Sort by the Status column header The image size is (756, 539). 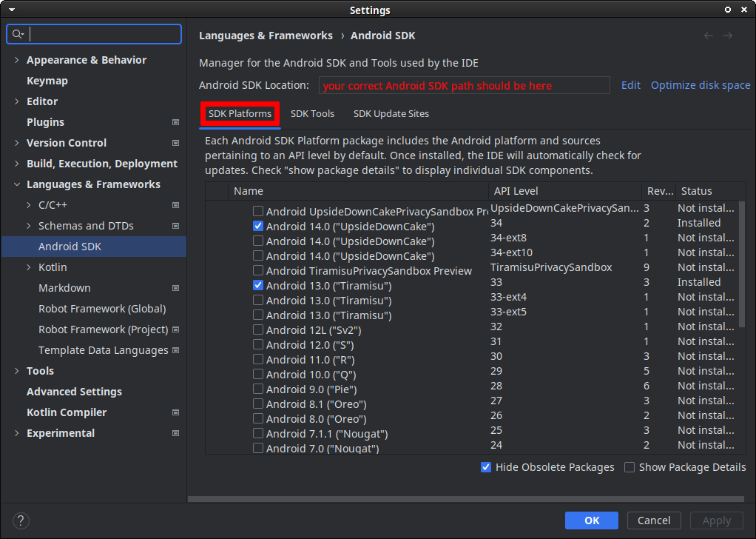click(x=709, y=191)
